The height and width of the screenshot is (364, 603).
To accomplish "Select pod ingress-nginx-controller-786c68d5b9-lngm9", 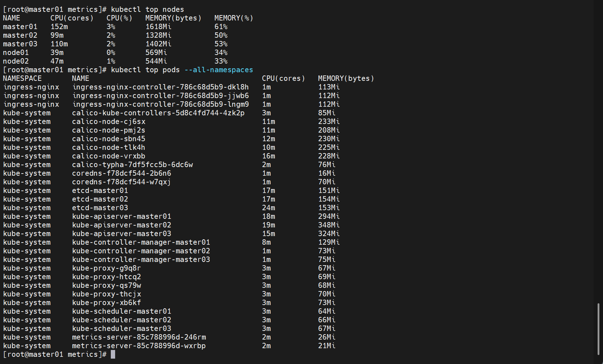I will coord(160,104).
